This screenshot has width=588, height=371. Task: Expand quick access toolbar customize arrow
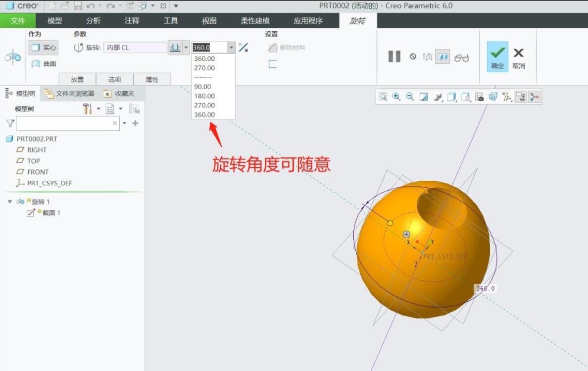tap(176, 6)
